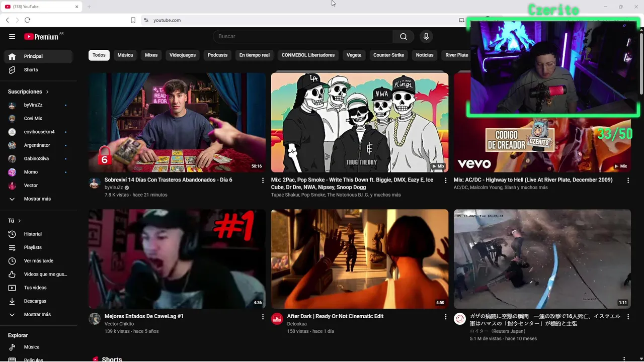Expand the Tú section chevron
Screen dimensions: 644x362
click(20, 221)
